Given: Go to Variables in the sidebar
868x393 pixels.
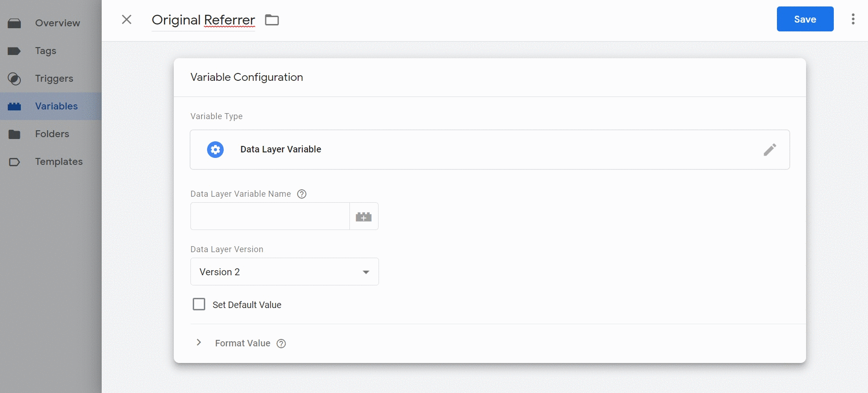Looking at the screenshot, I should tap(56, 106).
